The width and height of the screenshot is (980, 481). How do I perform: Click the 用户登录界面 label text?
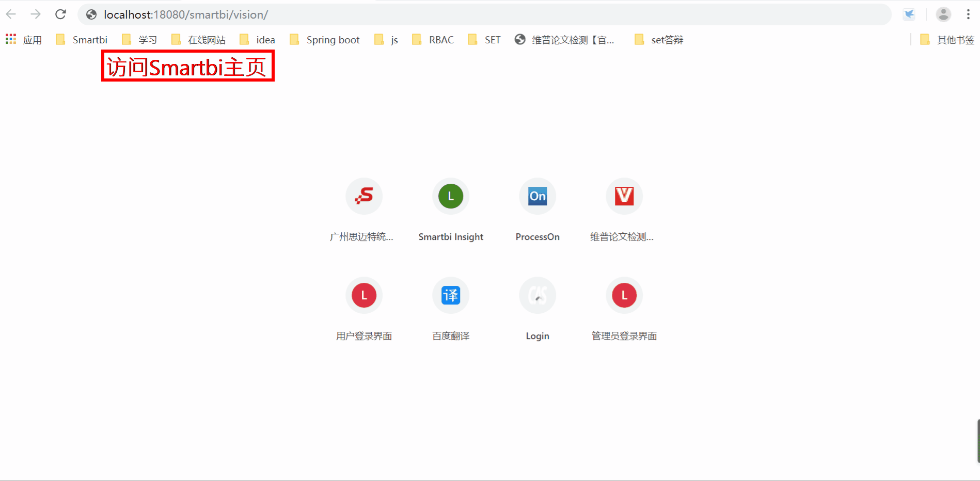[x=364, y=336]
